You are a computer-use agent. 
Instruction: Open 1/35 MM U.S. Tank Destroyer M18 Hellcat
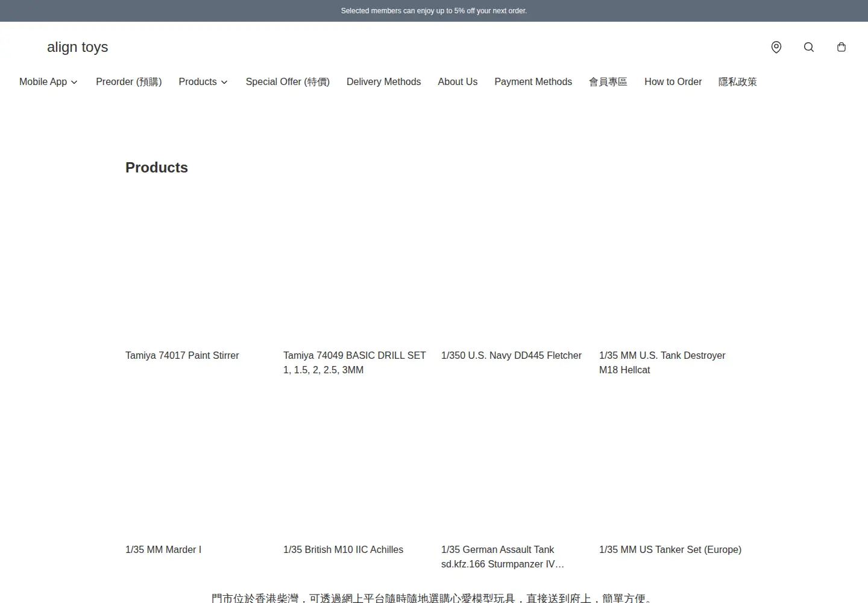tap(662, 363)
